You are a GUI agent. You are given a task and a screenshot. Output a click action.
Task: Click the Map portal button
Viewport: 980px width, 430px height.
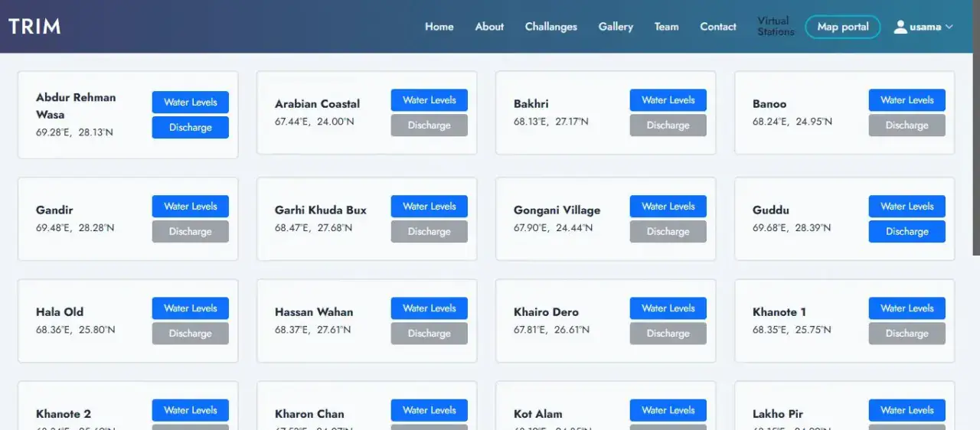[843, 27]
